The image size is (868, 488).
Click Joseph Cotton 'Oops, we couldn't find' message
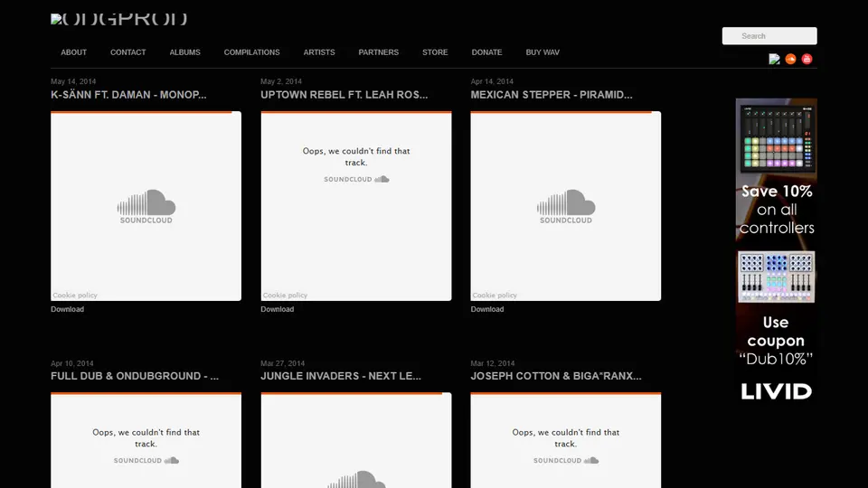[566, 437]
